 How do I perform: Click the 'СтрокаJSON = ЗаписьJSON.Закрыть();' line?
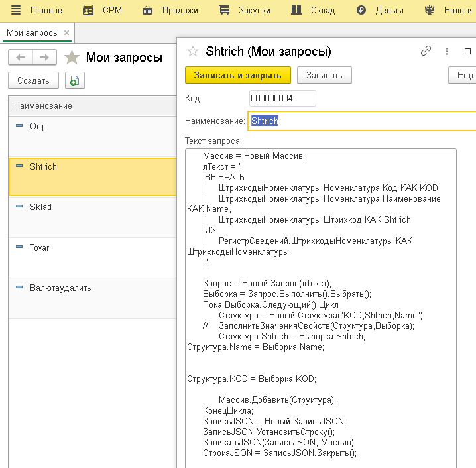tap(280, 453)
